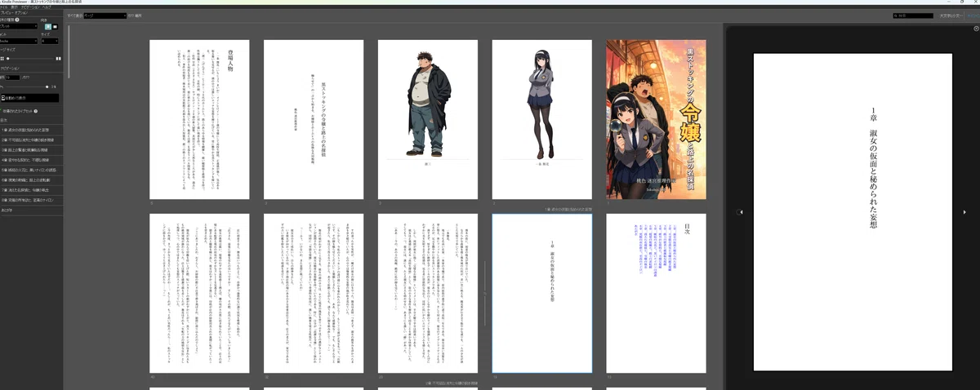Open the ファイル menu
This screenshot has height=390, width=980.
[x=4, y=7]
